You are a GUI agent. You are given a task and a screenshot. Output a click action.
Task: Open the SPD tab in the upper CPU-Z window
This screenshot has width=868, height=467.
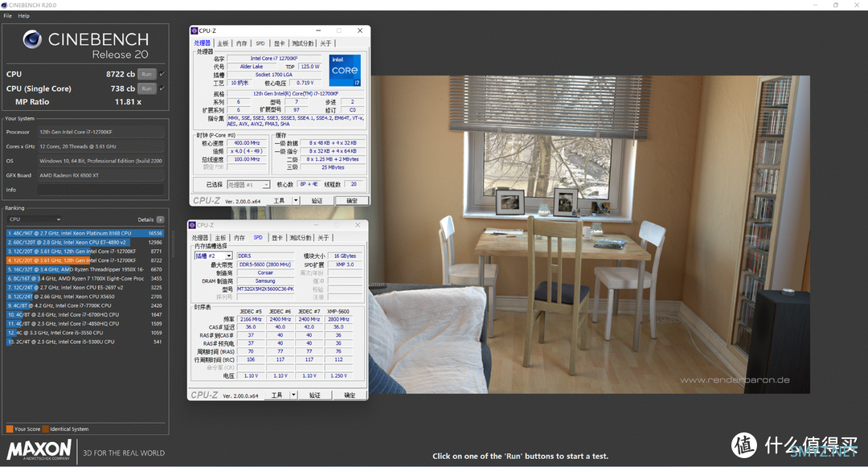(260, 43)
